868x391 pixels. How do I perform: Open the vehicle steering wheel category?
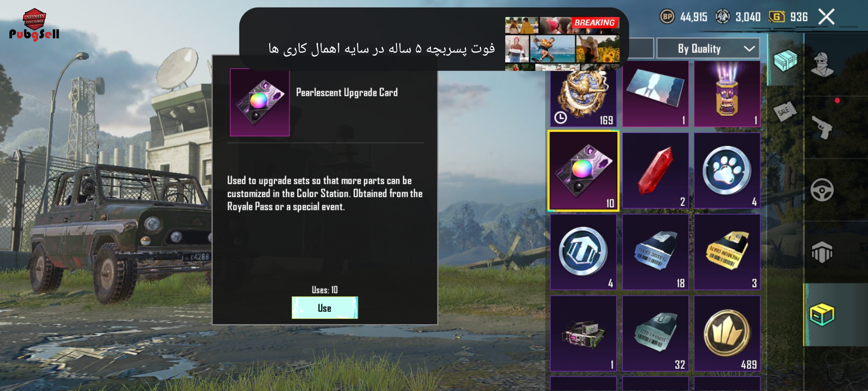click(822, 190)
